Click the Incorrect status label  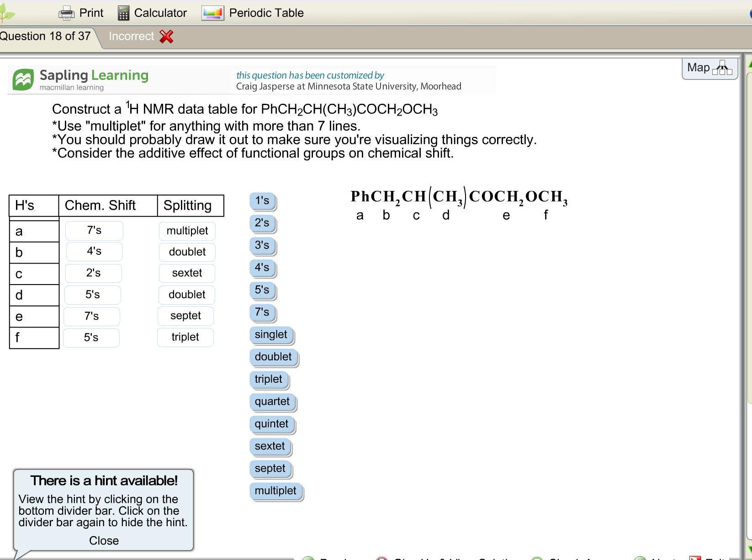(x=132, y=36)
